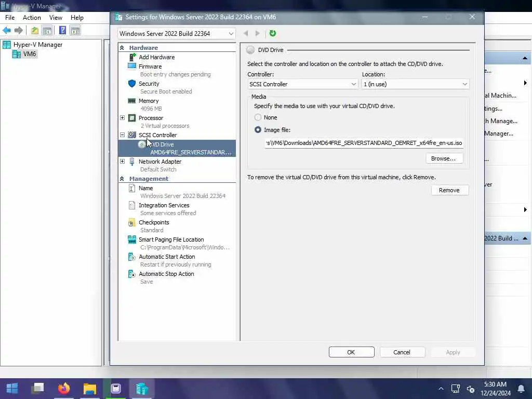Open the notifications bell icon
This screenshot has height=399, width=532.
[521, 389]
